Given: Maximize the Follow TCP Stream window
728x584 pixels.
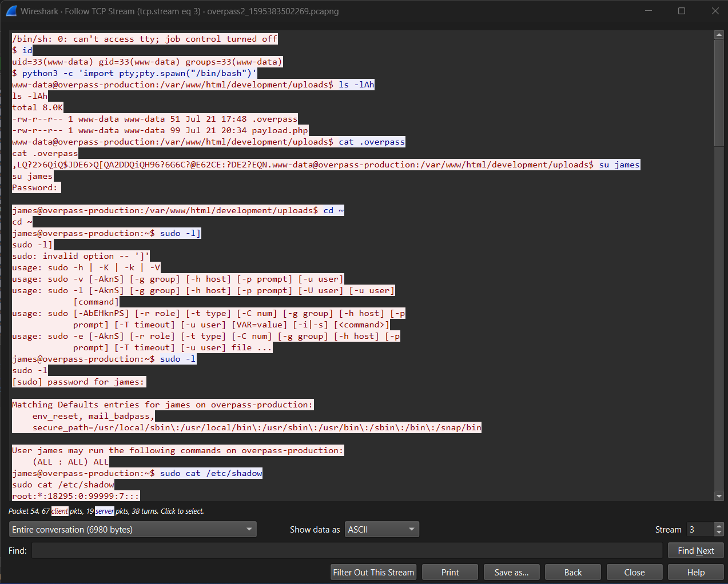Looking at the screenshot, I should tap(682, 11).
